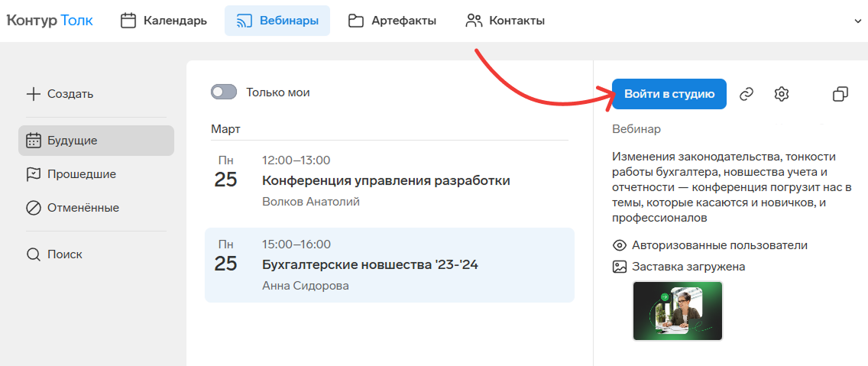Select the Будущие list
The image size is (868, 366).
tap(96, 141)
